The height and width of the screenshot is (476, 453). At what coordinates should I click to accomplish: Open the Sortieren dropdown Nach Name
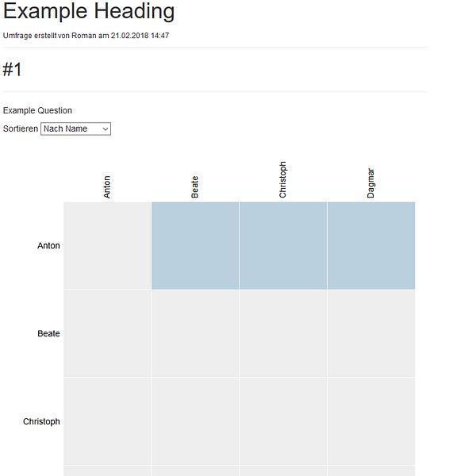coord(75,129)
